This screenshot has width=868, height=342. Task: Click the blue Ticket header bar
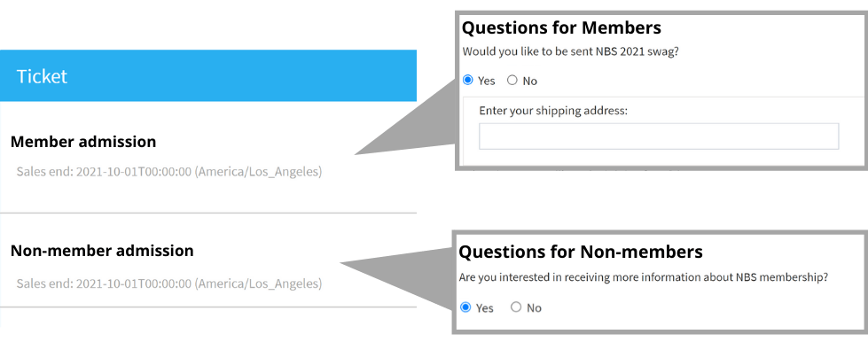pos(208,76)
